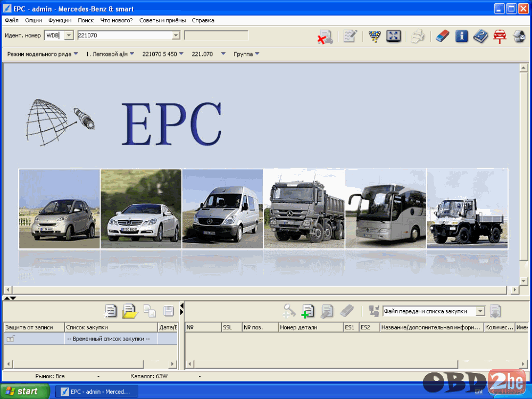The image size is (532, 399).
Task: Click the coach bus thumbnail
Action: [x=386, y=209]
